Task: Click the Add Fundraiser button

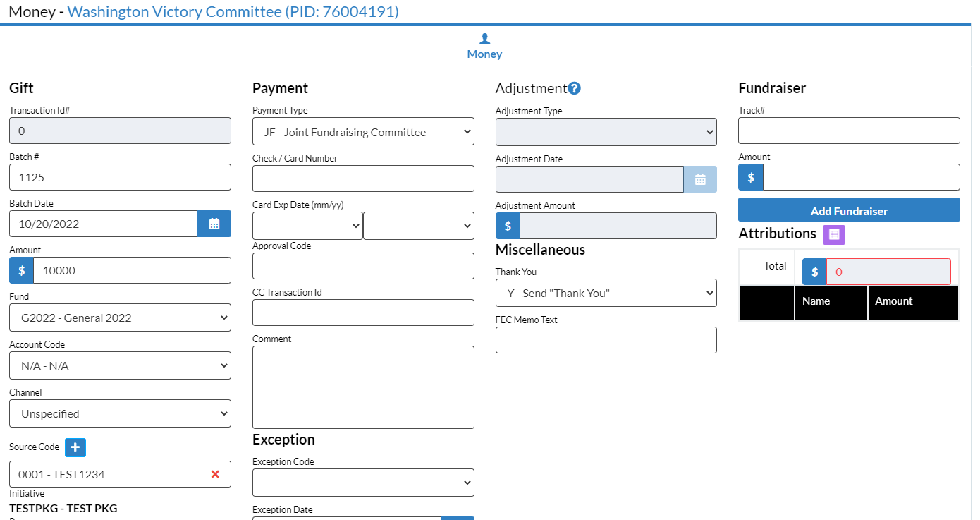Action: [x=849, y=210]
